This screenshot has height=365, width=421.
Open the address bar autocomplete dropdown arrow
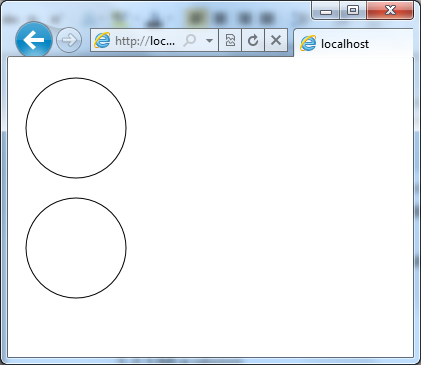click(x=209, y=41)
